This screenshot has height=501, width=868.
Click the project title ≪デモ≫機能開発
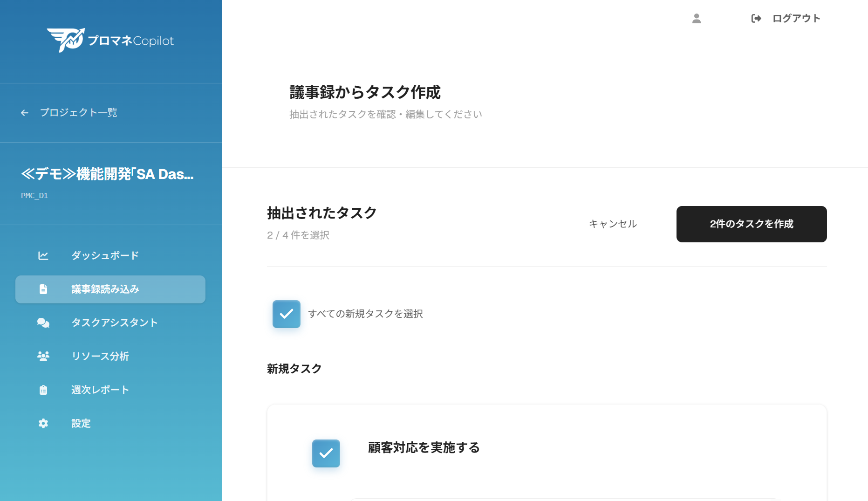pos(107,174)
